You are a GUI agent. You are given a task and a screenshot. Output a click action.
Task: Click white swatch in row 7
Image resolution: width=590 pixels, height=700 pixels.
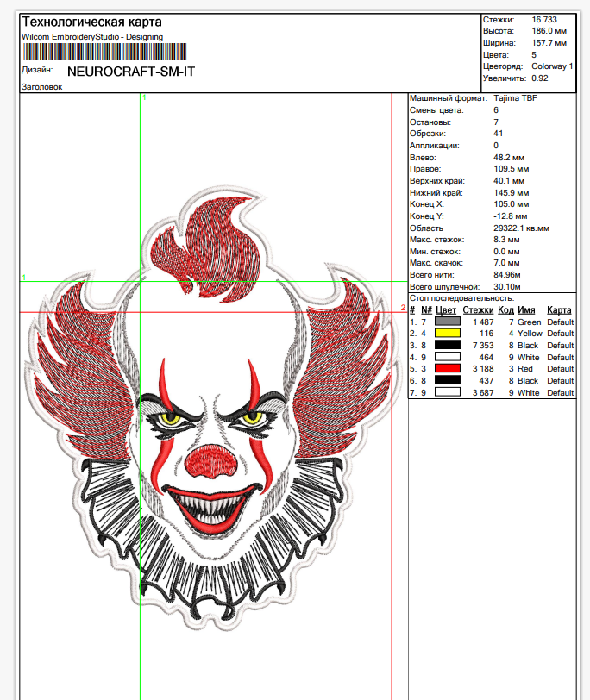[448, 392]
